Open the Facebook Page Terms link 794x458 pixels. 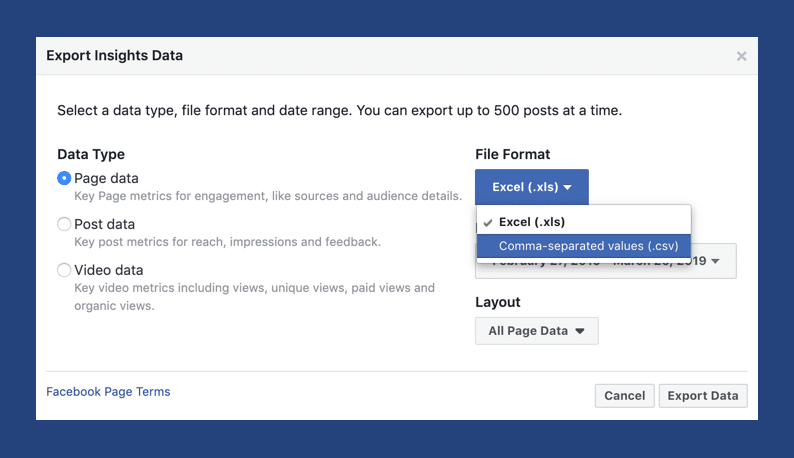108,392
